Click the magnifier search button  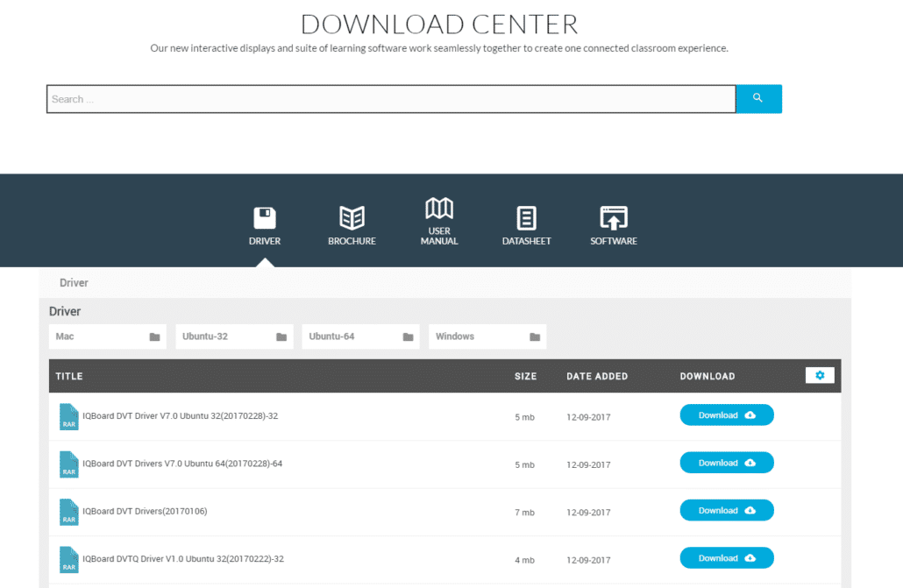(757, 99)
